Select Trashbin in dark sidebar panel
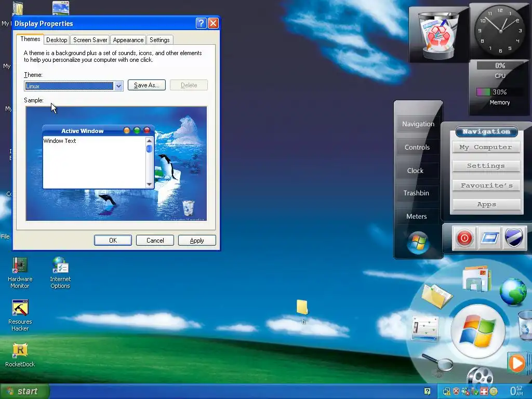 click(416, 193)
